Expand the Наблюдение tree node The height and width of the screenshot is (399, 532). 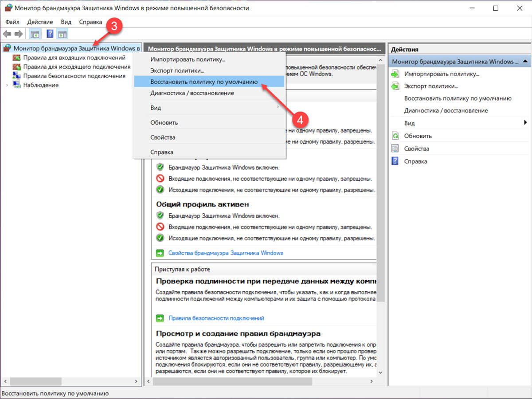pyautogui.click(x=7, y=85)
